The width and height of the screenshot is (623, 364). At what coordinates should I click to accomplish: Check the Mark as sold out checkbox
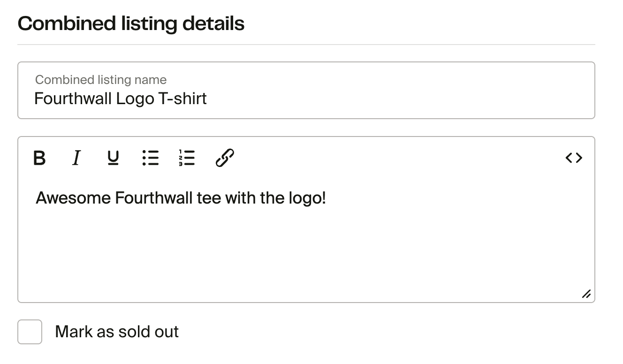tap(30, 332)
